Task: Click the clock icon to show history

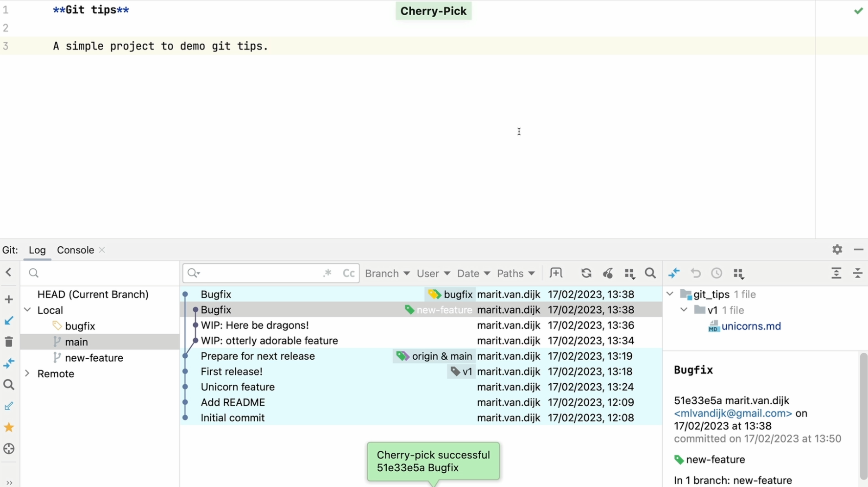Action: pyautogui.click(x=717, y=273)
